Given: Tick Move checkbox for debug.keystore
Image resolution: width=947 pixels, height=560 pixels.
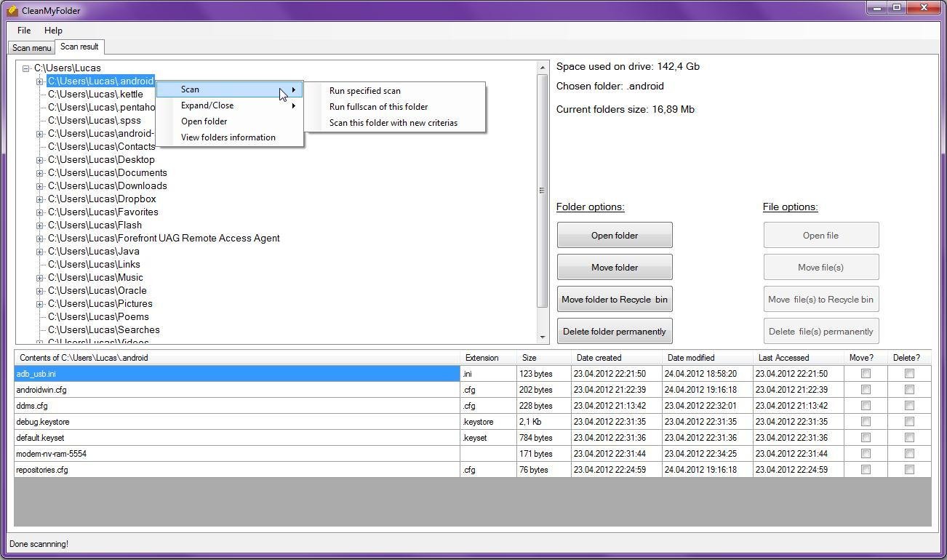Looking at the screenshot, I should click(x=866, y=422).
